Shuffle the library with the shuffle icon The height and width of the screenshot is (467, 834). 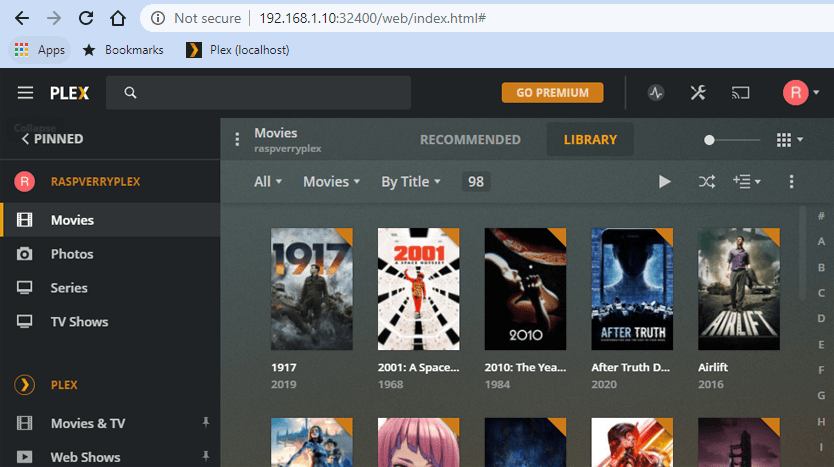pos(706,182)
